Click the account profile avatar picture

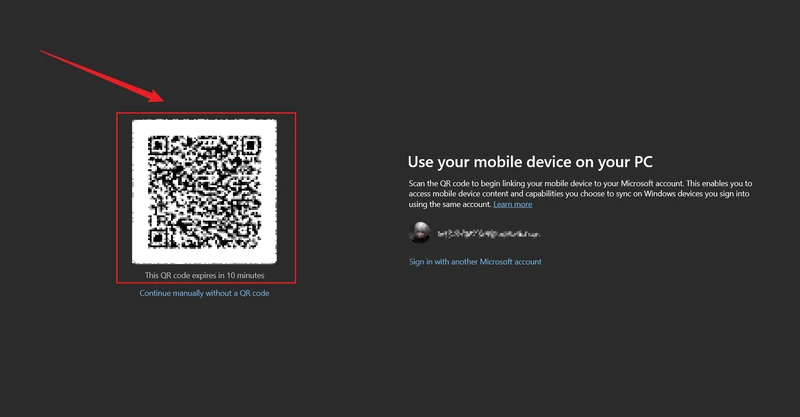pyautogui.click(x=420, y=233)
